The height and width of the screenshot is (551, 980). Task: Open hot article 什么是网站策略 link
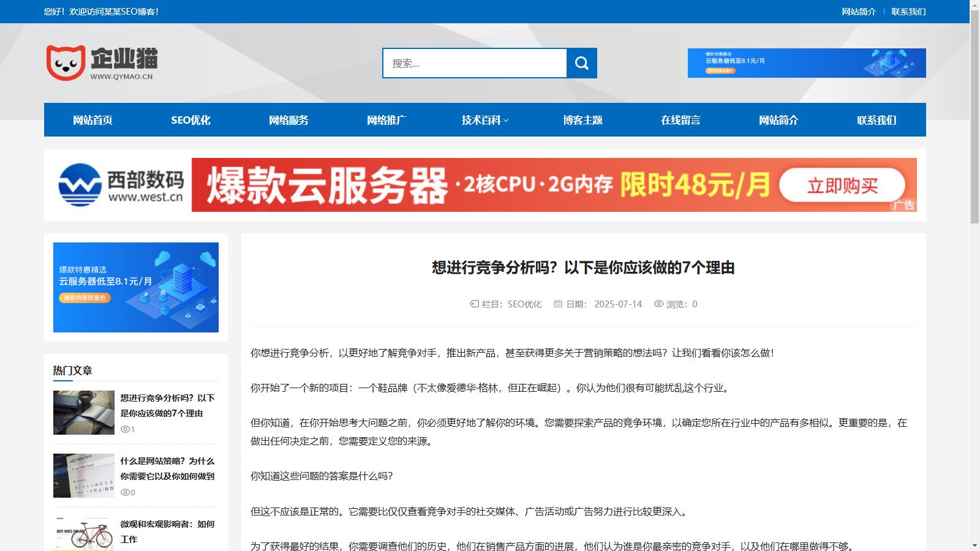(168, 468)
